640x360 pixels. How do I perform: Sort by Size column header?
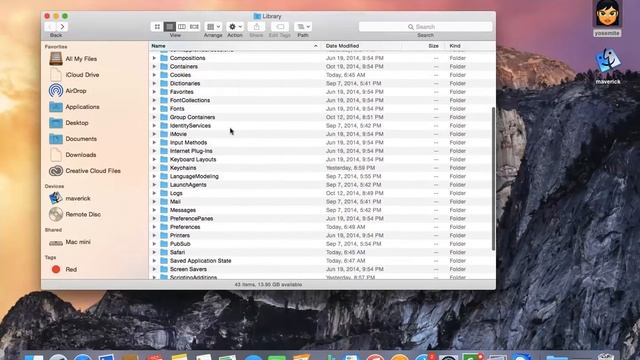[433, 46]
